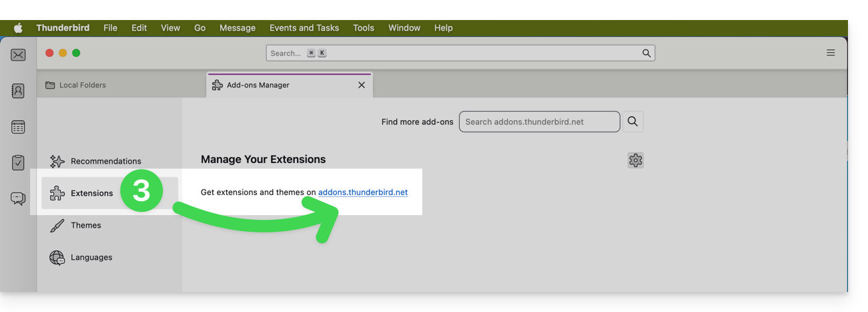The height and width of the screenshot is (312, 868).
Task: Open the Chat space icon
Action: [18, 198]
